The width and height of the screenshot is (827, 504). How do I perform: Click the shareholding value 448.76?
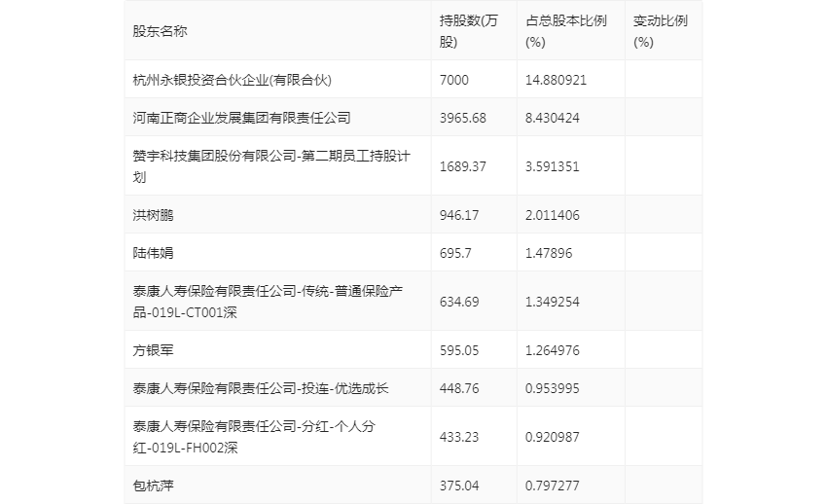pyautogui.click(x=459, y=388)
